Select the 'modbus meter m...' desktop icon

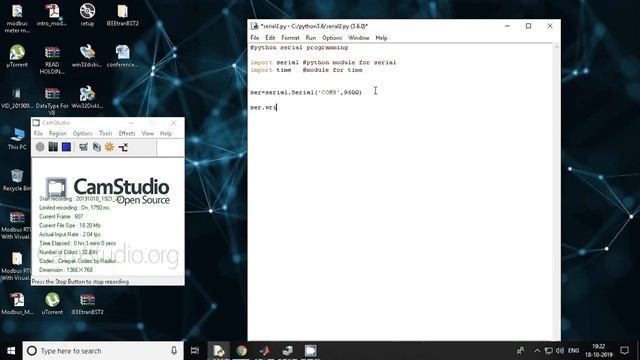[x=17, y=18]
